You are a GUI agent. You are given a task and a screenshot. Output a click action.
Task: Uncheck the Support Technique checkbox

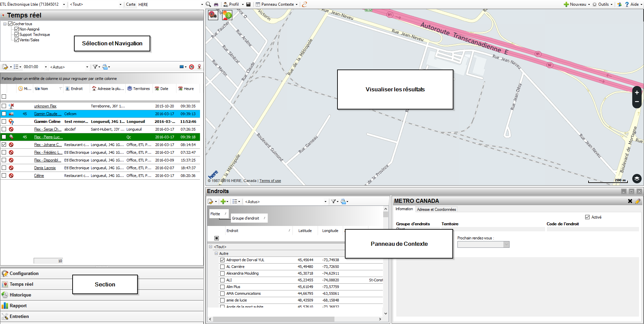point(16,35)
